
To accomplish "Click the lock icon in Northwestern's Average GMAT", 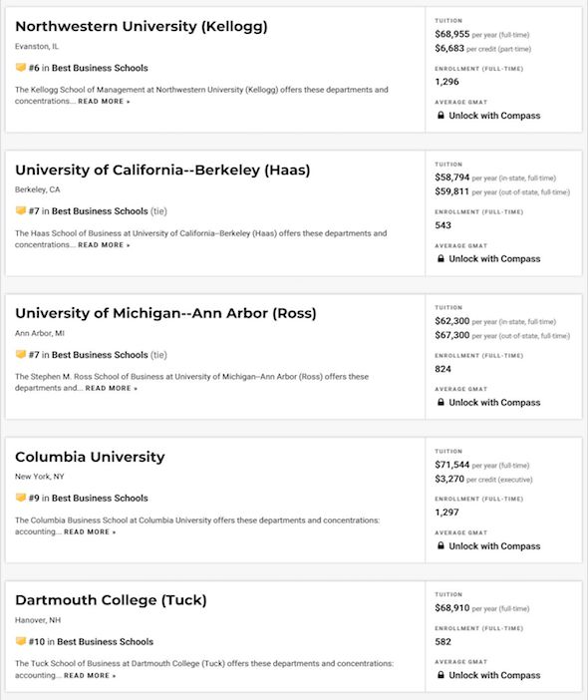I will tap(441, 116).
